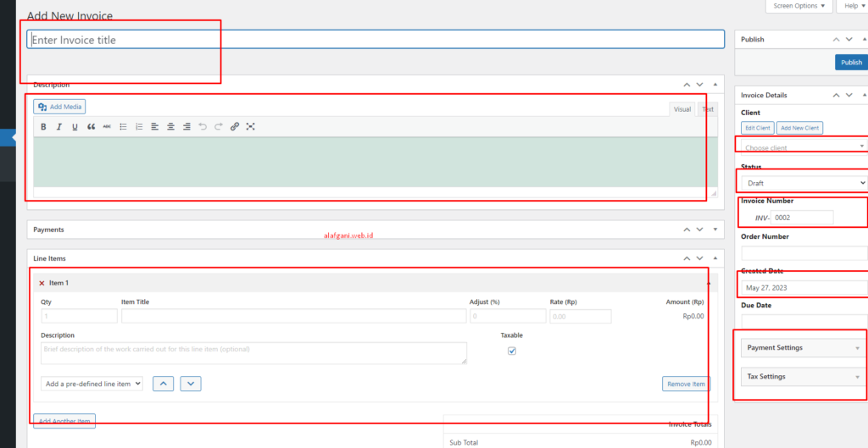Create a bulleted list

coord(123,126)
